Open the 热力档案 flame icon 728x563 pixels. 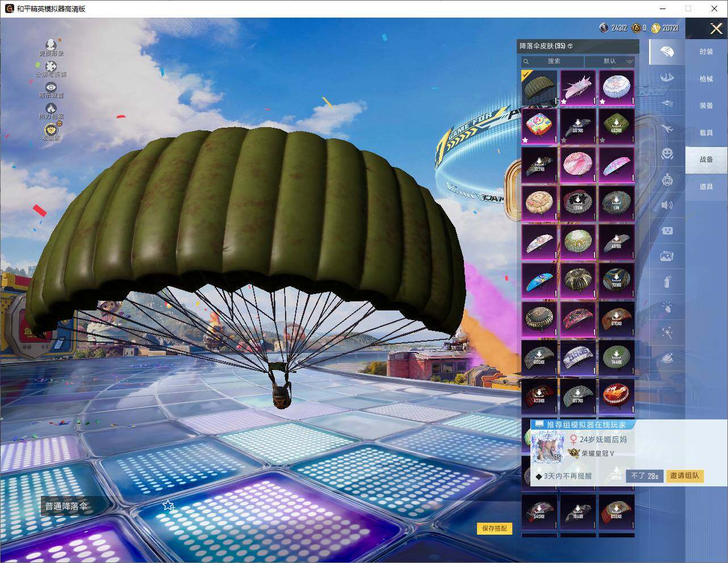pos(51,110)
